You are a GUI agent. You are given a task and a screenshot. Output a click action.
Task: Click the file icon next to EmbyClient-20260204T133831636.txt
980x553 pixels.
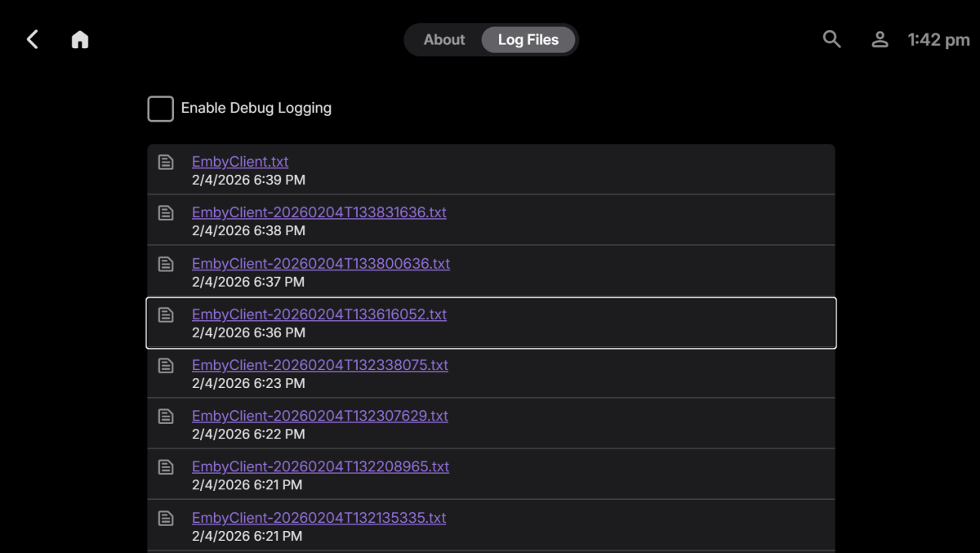point(166,212)
